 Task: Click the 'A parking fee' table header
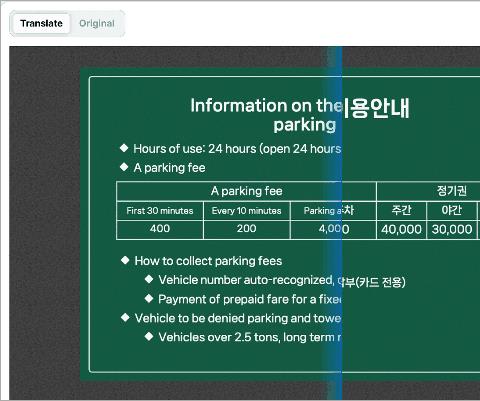246,191
